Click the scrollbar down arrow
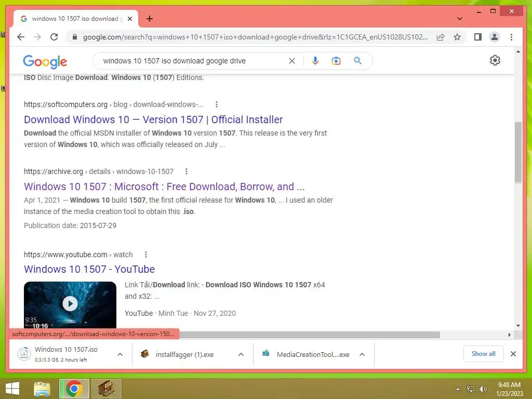The height and width of the screenshot is (399, 532). (x=518, y=325)
